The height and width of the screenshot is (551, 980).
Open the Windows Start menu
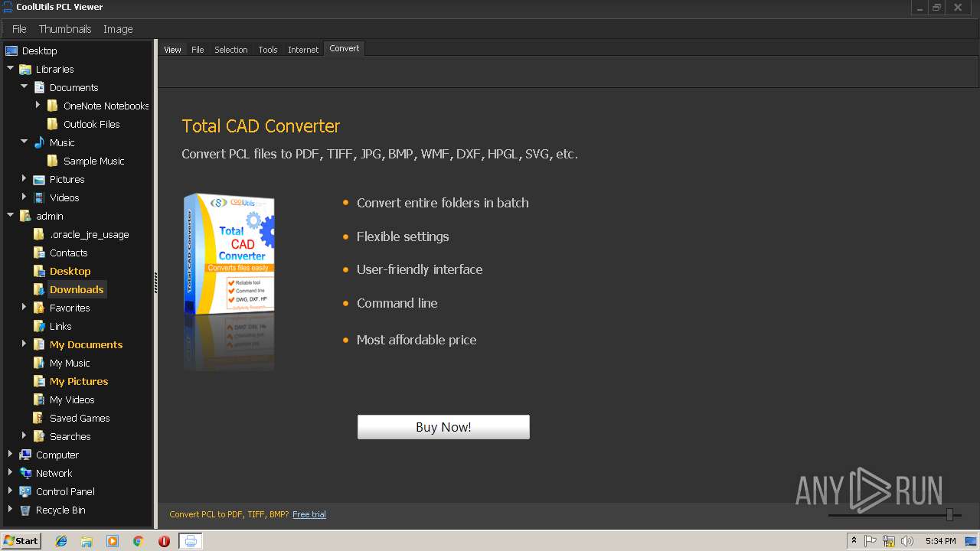tap(21, 540)
